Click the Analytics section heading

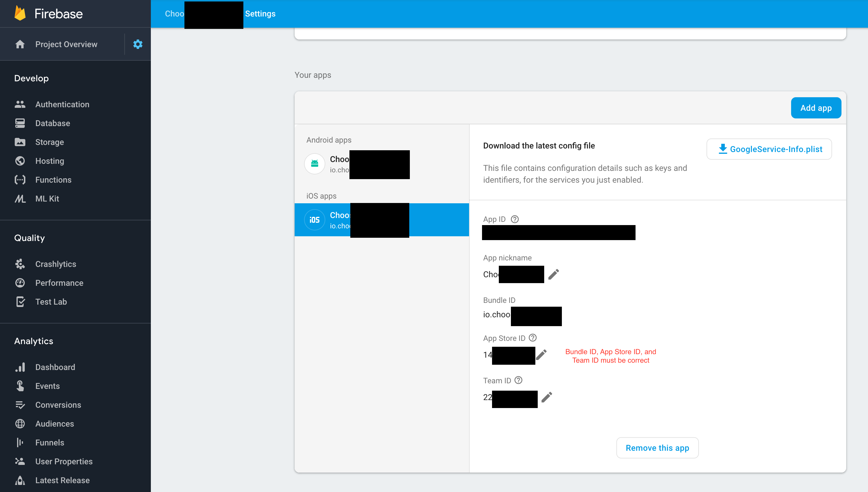tap(34, 341)
